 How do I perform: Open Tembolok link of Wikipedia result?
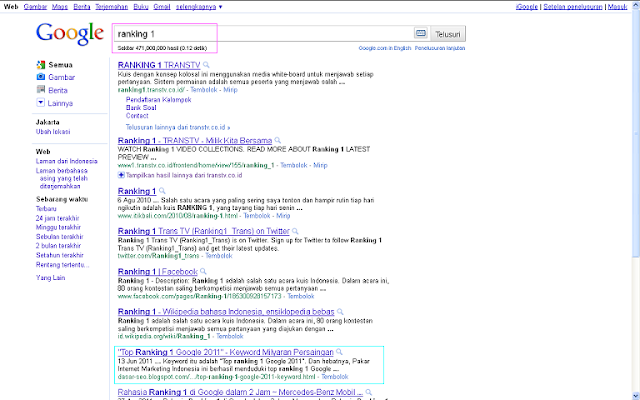click(230, 336)
